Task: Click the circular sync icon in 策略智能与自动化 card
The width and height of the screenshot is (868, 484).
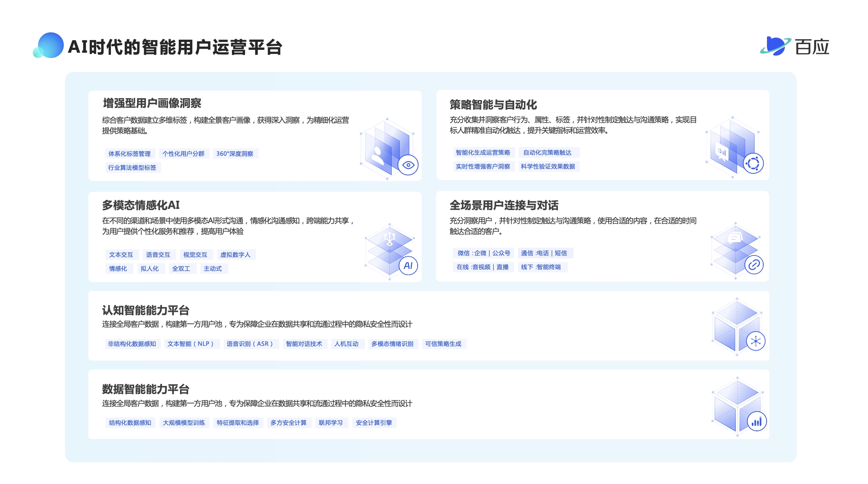Action: tap(753, 164)
